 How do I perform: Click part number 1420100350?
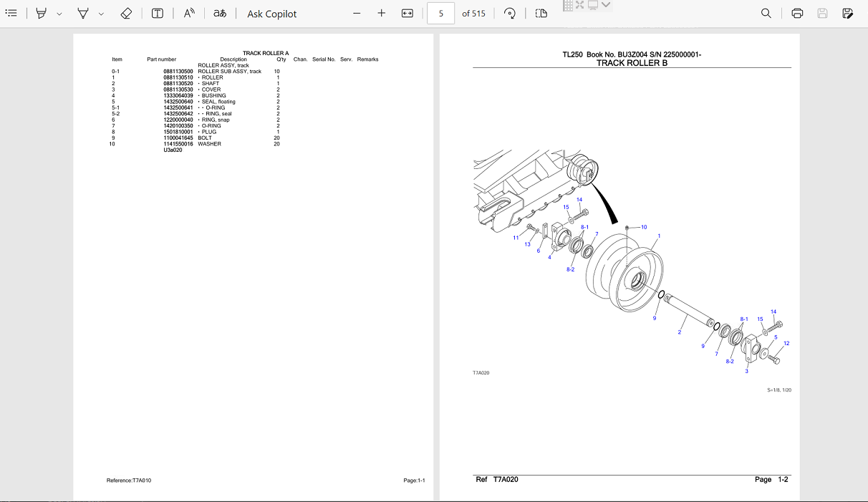point(178,125)
